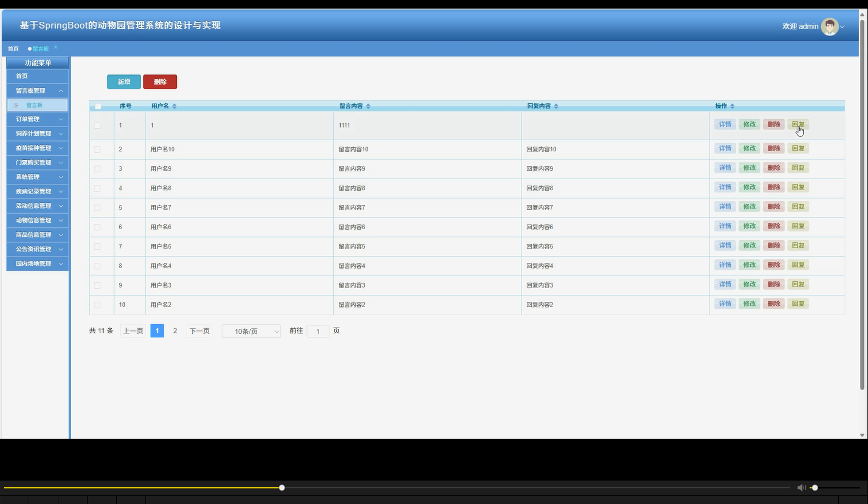Click the 前往 page number input

[318, 331]
